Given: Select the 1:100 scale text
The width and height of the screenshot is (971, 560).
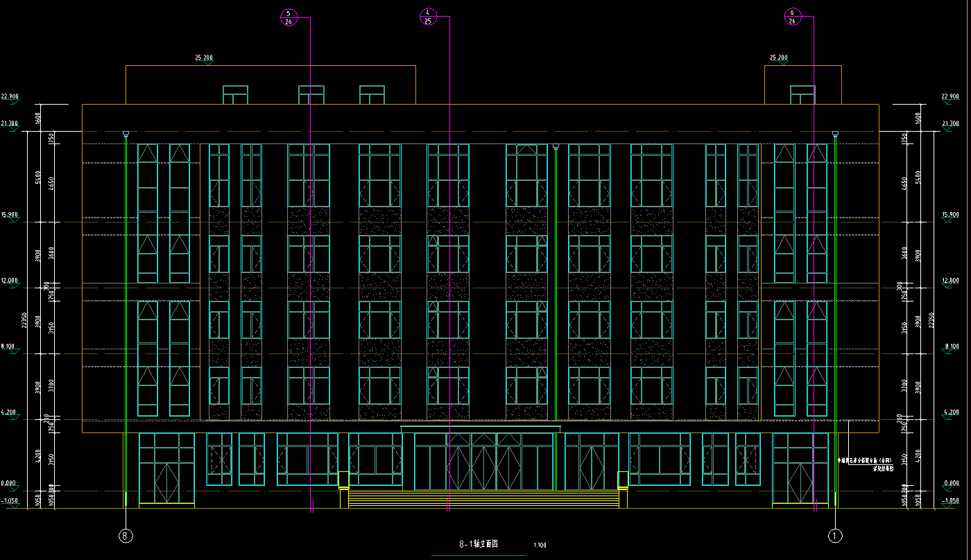Looking at the screenshot, I should click(x=540, y=546).
